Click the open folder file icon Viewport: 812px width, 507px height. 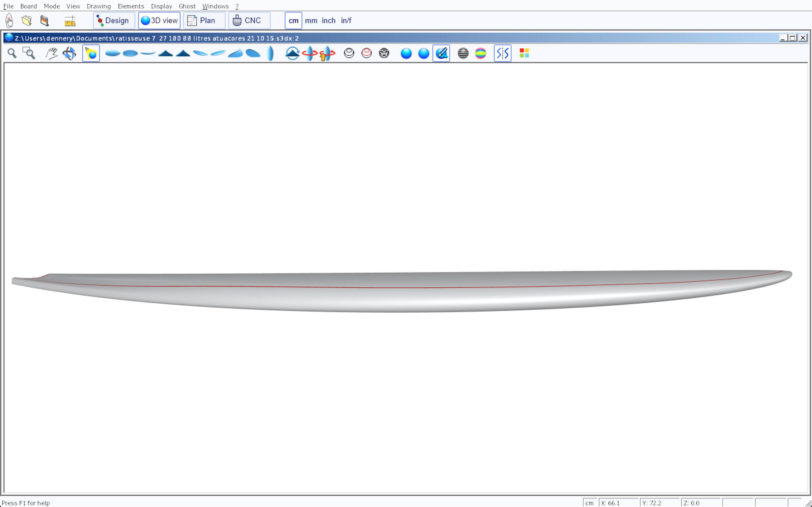point(27,21)
